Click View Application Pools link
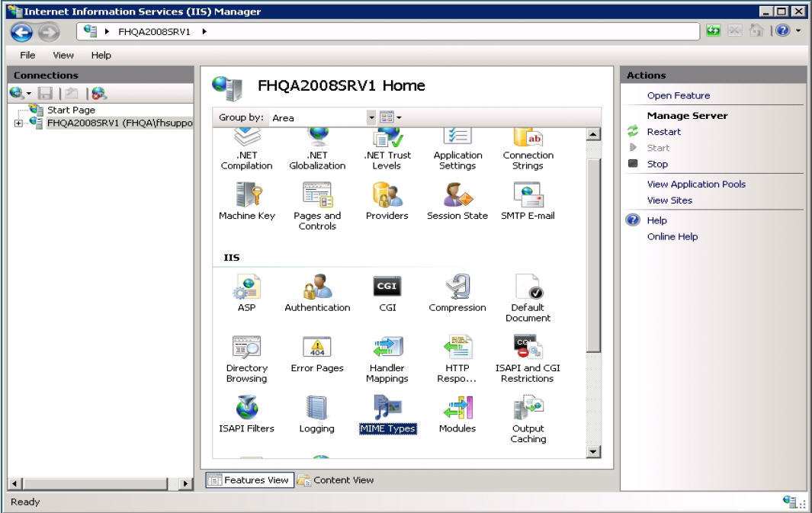This screenshot has width=812, height=513. [696, 184]
